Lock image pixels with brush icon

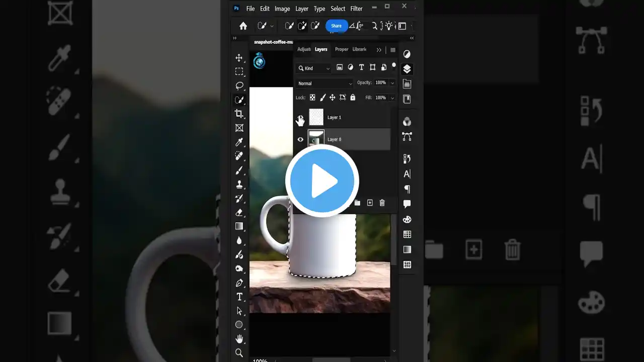(x=323, y=98)
